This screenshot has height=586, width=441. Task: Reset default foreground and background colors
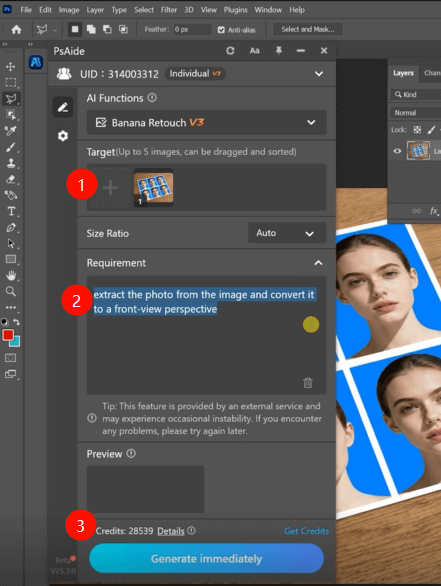4,322
